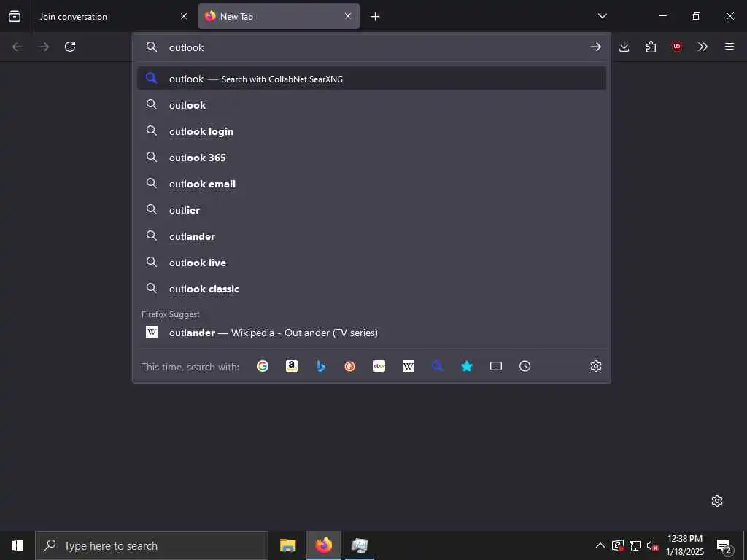Open the Extensions puzzle icon
Screen dimensions: 747x560
tap(651, 47)
